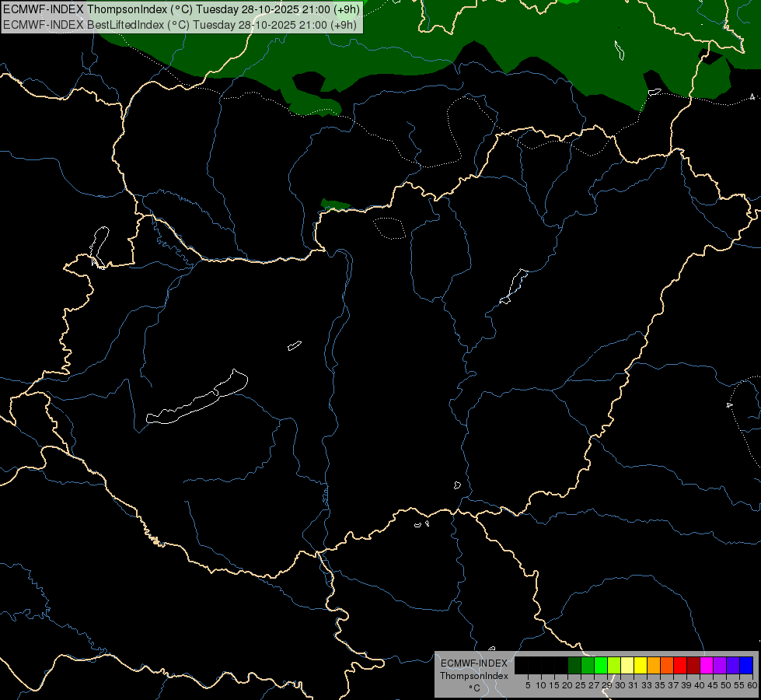This screenshot has width=761, height=700.
Task: Select the medium green 25–27 legend swatch
Action: click(588, 665)
